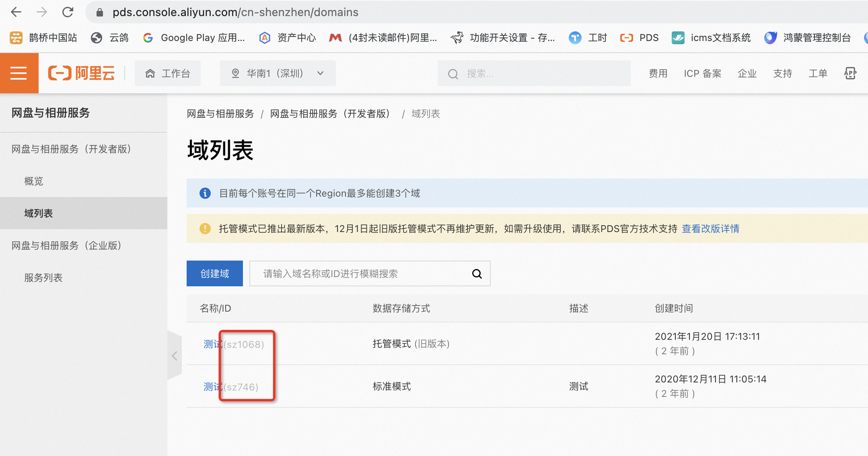Viewport: 868px width, 456px height.
Task: Open the Gmail 4封未读邮件 bookmark
Action: coord(383,38)
